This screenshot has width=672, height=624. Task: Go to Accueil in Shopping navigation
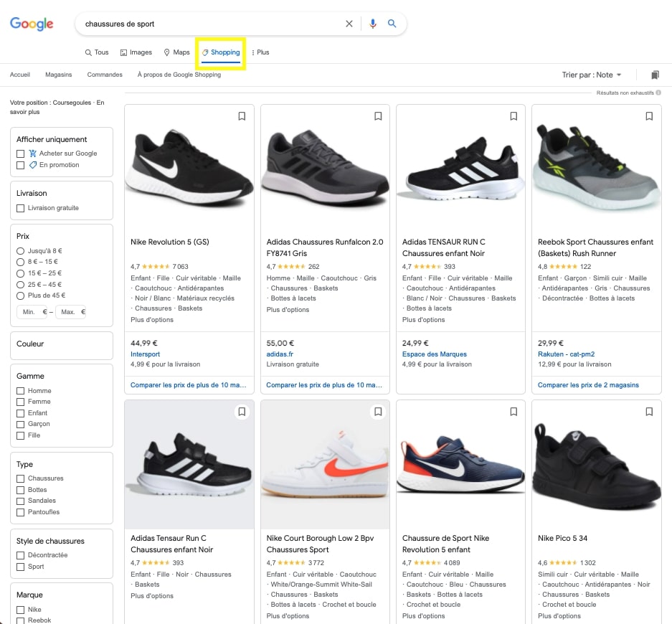pos(19,75)
